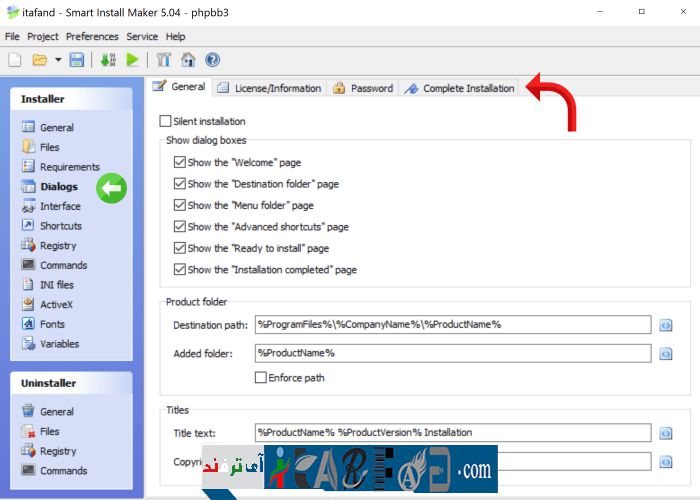Select Uninstaller Commands in the sidebar
The image size is (700, 500).
tap(63, 471)
